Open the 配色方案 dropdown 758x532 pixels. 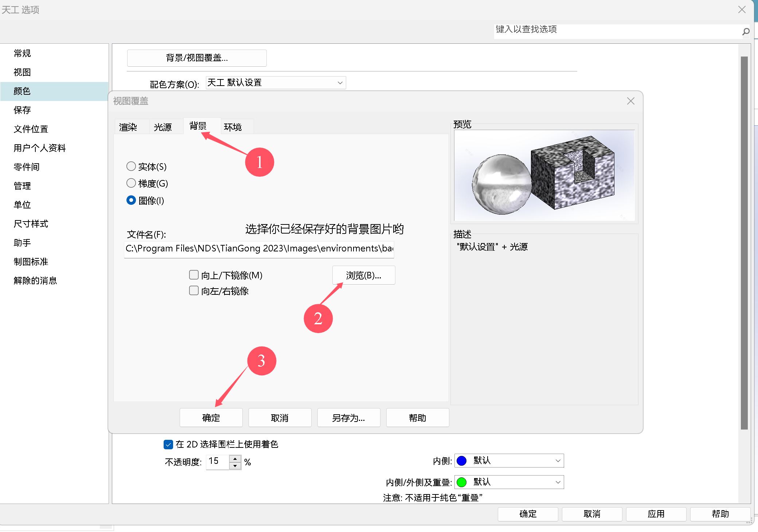tap(276, 83)
